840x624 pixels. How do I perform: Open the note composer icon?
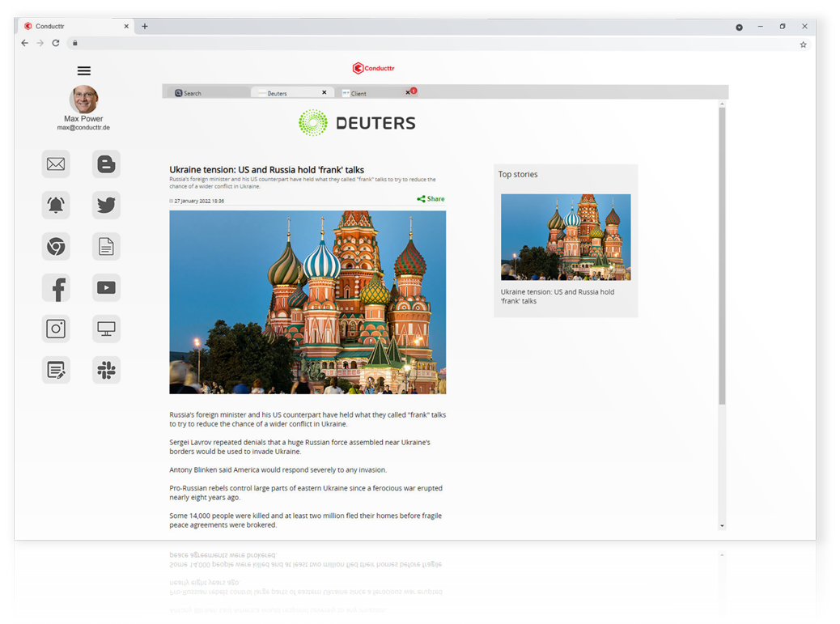click(55, 370)
